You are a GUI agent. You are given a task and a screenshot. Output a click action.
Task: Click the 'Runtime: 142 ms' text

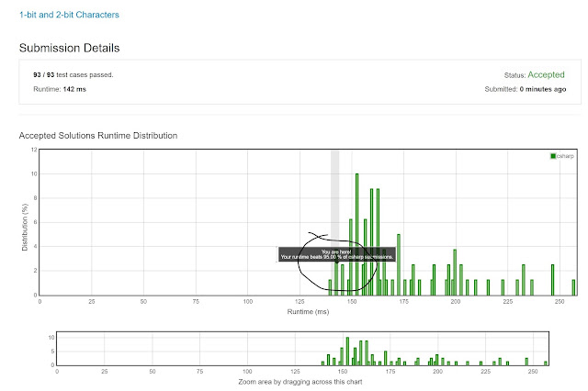[60, 89]
